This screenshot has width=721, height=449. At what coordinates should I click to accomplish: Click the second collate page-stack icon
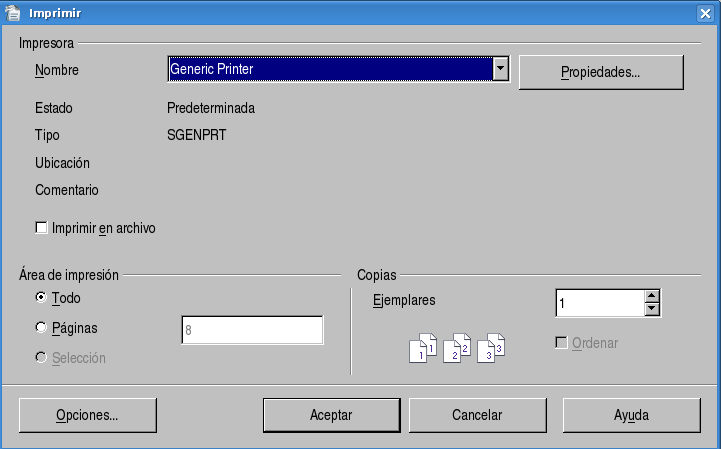click(x=456, y=348)
